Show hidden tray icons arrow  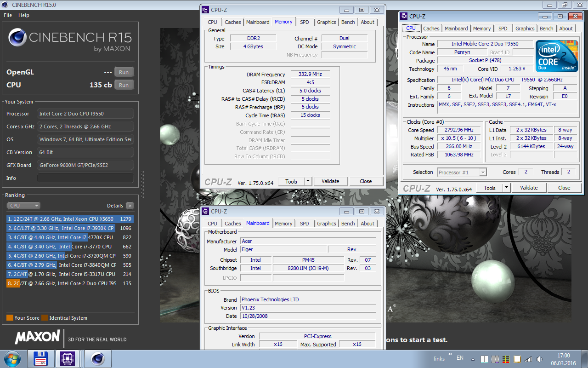473,359
